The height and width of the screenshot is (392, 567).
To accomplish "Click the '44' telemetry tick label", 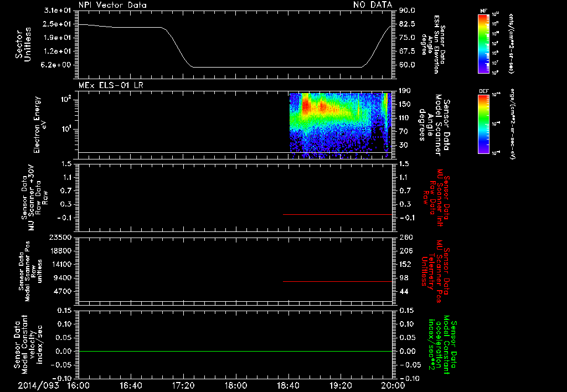I will pyautogui.click(x=404, y=291).
